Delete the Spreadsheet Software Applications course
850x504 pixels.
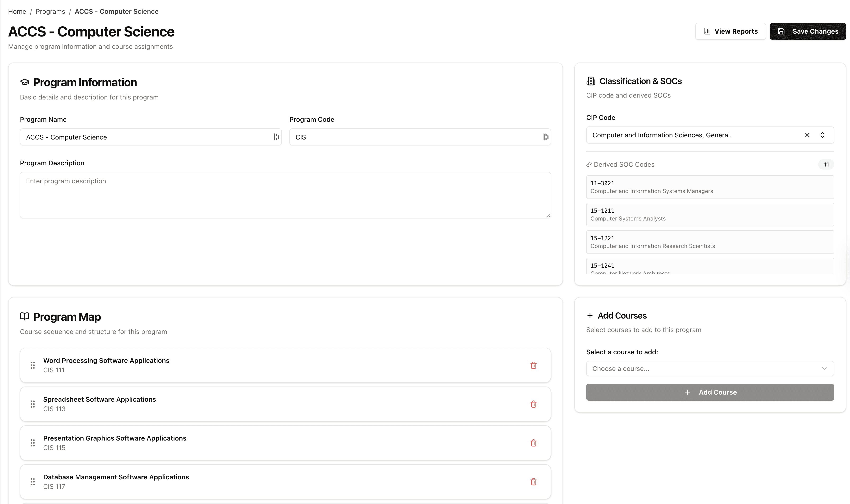tap(533, 404)
